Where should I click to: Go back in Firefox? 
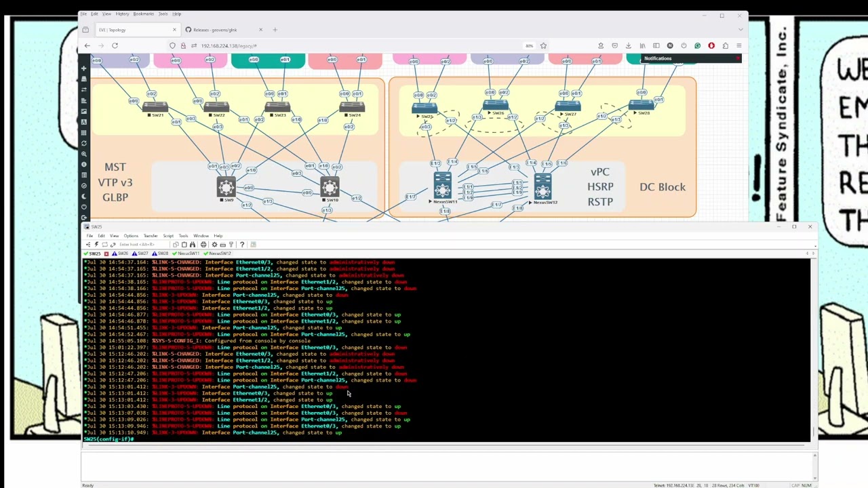click(87, 45)
